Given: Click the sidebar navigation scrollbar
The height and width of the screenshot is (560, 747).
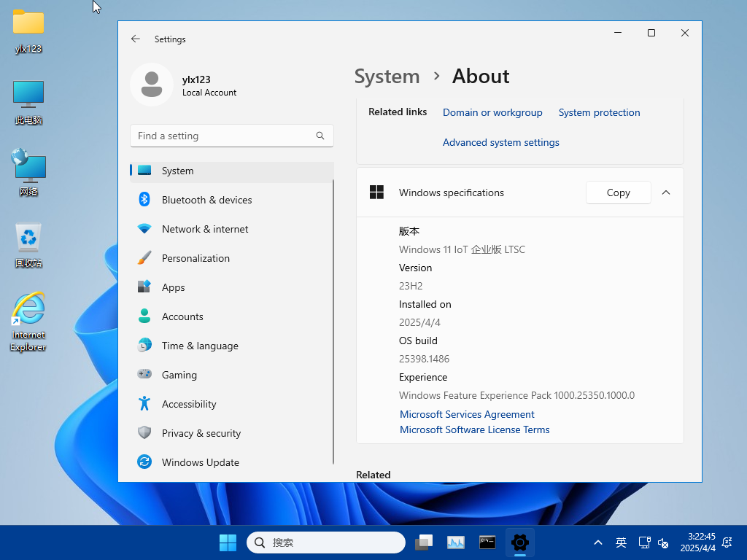Looking at the screenshot, I should click(x=333, y=322).
